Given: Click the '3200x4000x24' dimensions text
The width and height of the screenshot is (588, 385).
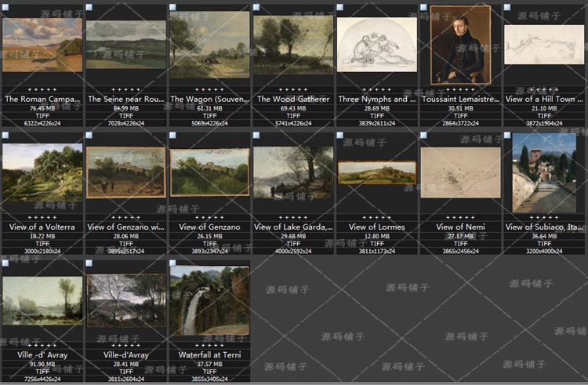Looking at the screenshot, I should (x=544, y=251).
